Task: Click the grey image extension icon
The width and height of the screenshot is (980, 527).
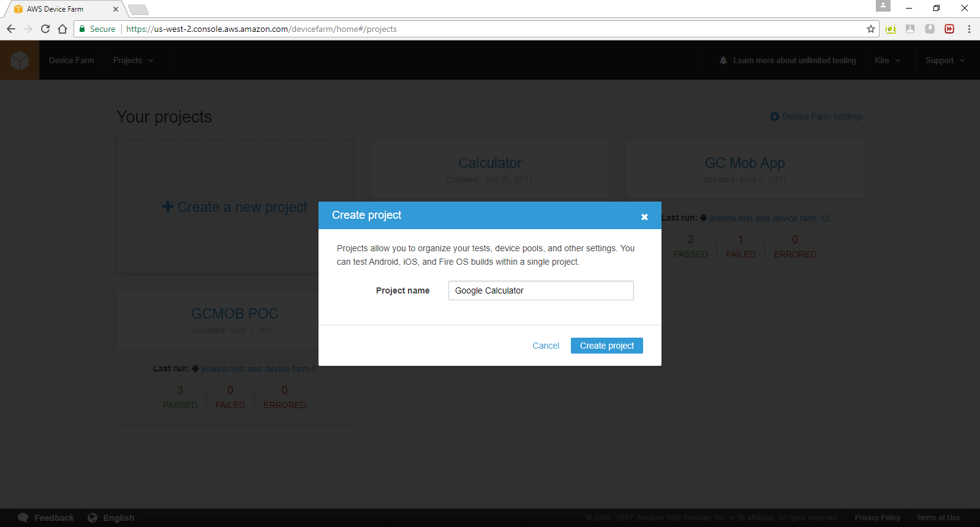Action: [x=910, y=29]
